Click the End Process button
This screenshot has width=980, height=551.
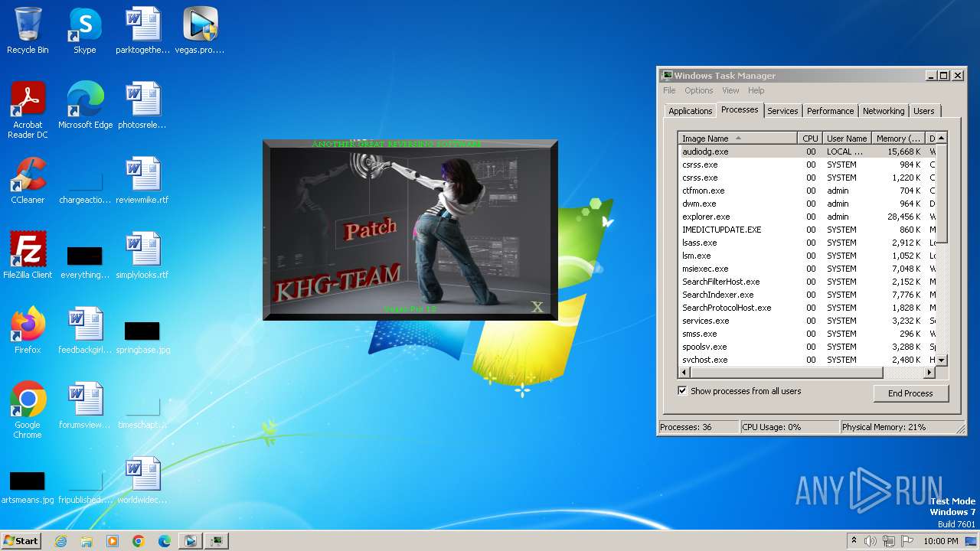pyautogui.click(x=910, y=393)
